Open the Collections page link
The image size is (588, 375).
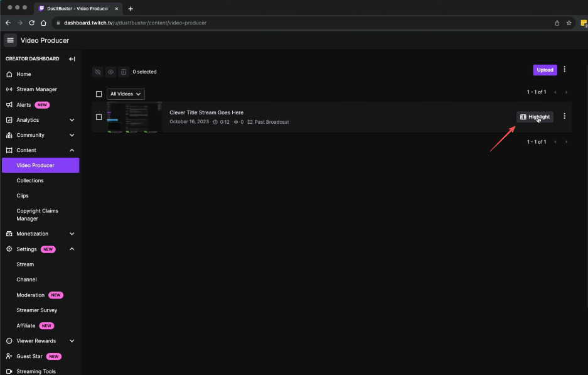point(29,180)
